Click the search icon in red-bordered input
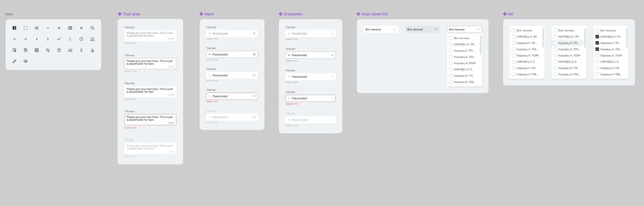 254,96
